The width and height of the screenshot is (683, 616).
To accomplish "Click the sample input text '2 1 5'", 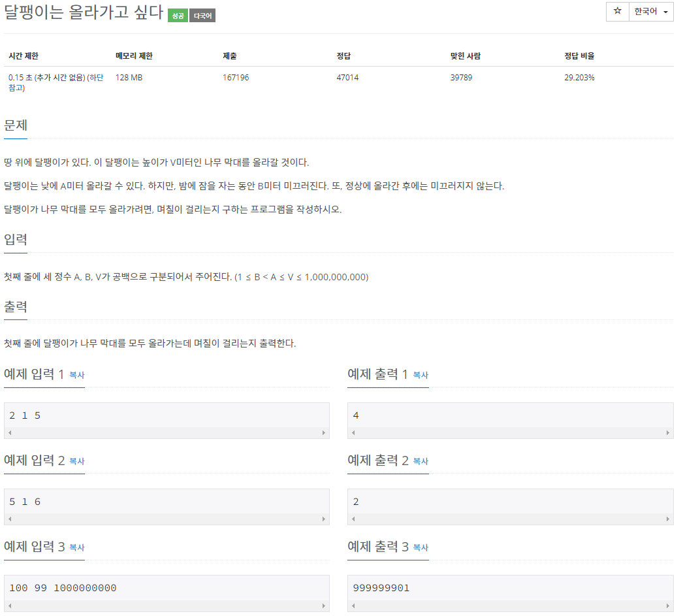I will [x=25, y=415].
